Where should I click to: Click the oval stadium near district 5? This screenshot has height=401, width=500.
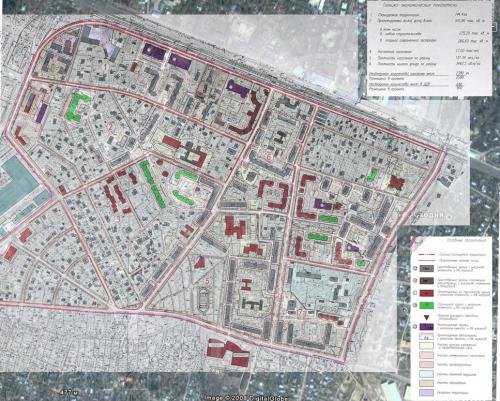click(x=203, y=299)
